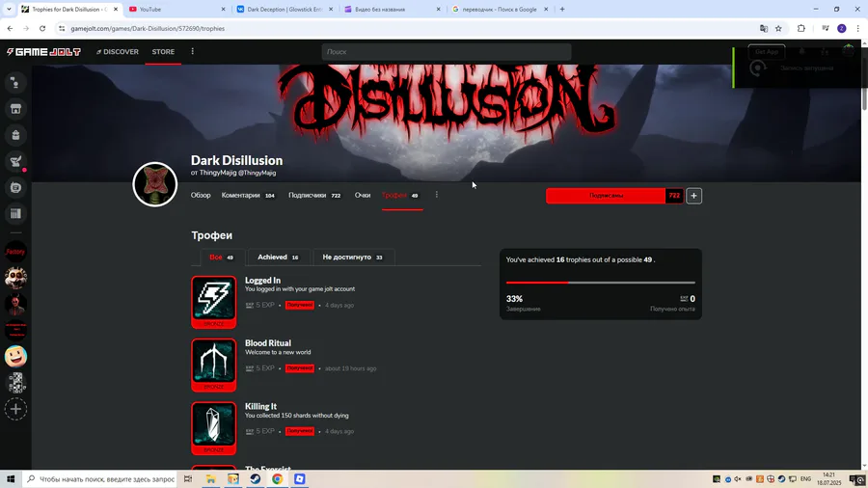Open the quests icon with the pink dot

15,162
